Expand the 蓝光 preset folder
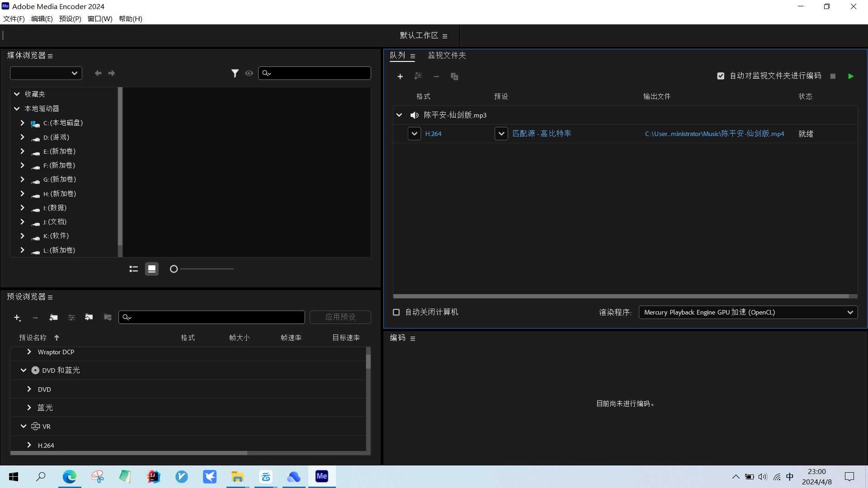Screen dimensions: 868x488 (29, 408)
